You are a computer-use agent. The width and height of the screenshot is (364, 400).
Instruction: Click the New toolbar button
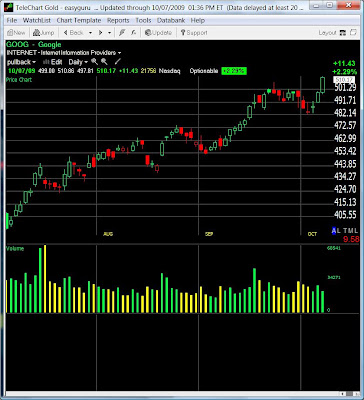click(16, 33)
